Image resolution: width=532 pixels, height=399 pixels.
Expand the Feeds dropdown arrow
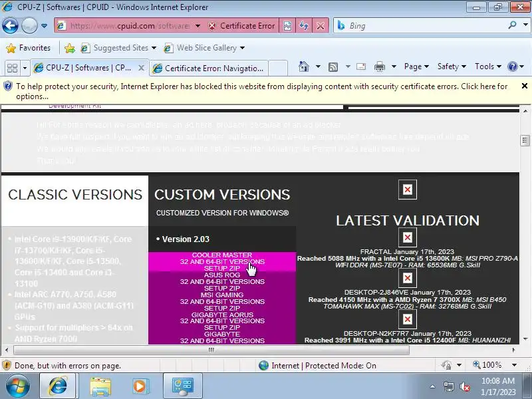click(x=348, y=66)
